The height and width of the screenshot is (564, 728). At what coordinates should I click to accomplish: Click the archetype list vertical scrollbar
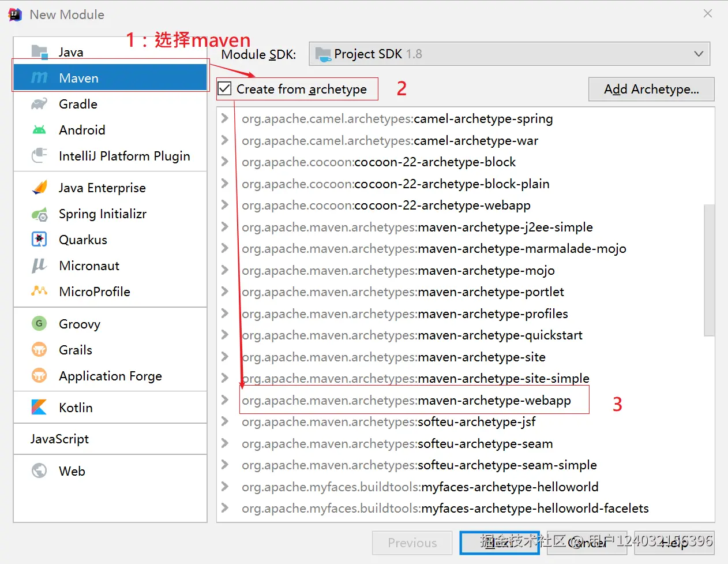point(710,270)
